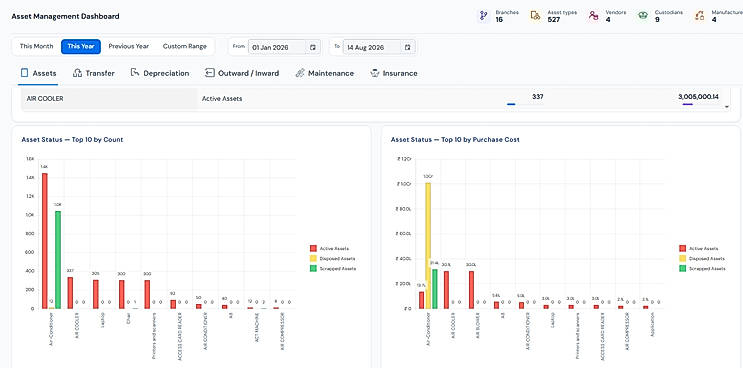
Task: Click the 337 count value in table
Action: pos(537,97)
